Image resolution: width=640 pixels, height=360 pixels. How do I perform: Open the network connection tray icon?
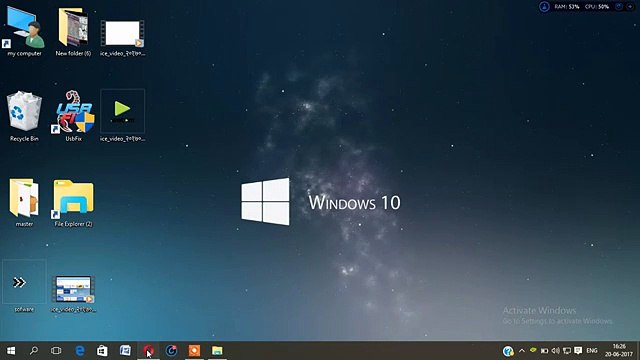(567, 351)
